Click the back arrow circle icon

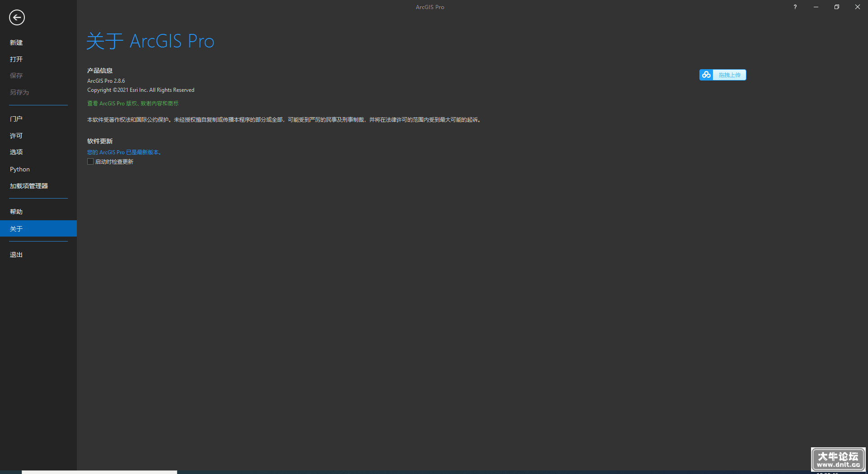click(17, 18)
